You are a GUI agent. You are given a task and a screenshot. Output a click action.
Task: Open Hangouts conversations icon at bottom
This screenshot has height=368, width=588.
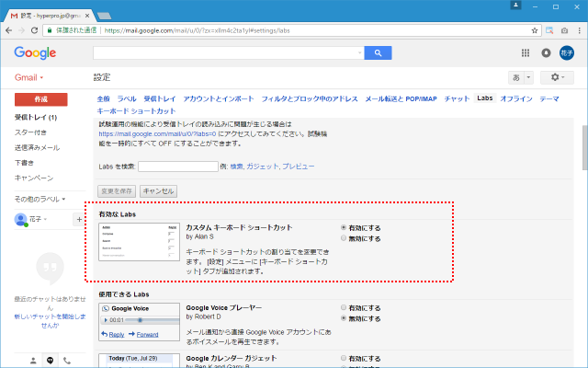(x=50, y=361)
